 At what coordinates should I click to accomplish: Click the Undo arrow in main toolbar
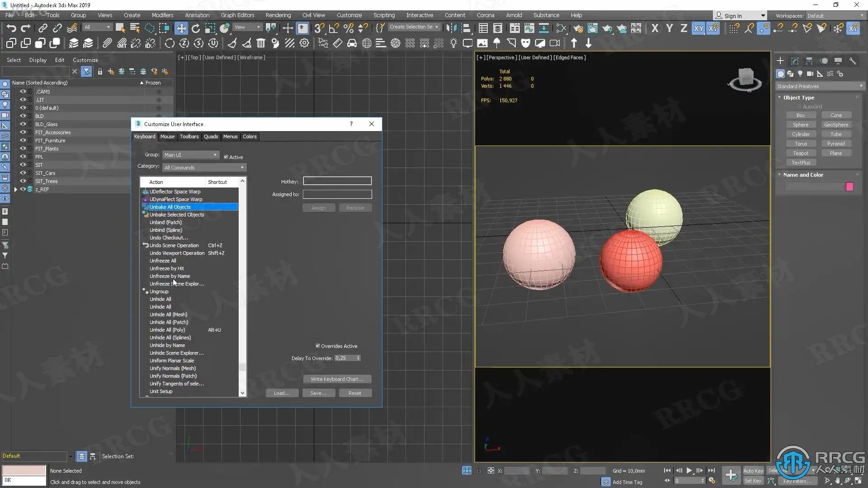(x=11, y=28)
